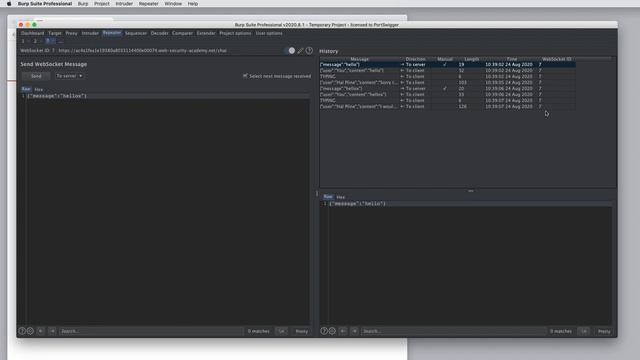Select Raw view in message editor

[x=26, y=89]
